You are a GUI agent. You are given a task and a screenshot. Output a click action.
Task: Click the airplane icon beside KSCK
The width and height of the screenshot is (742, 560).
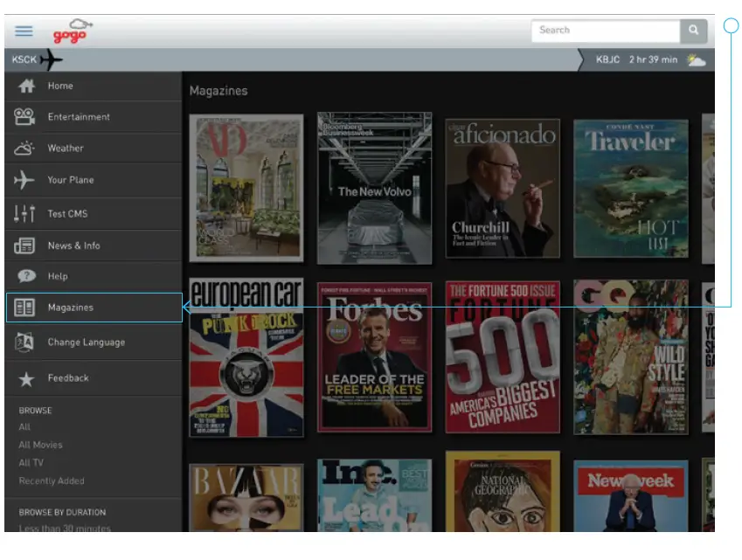pyautogui.click(x=51, y=59)
